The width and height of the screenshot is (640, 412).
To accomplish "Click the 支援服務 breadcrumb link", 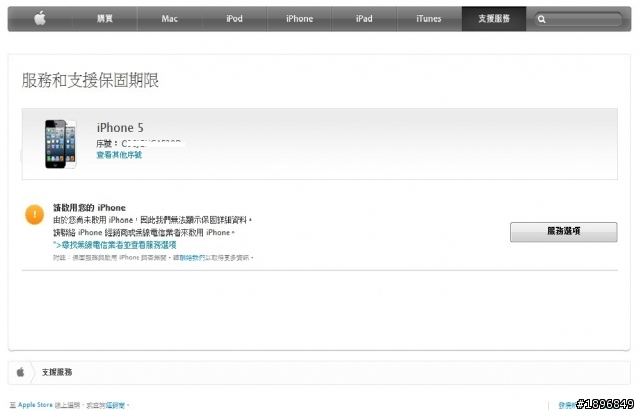I will (57, 372).
